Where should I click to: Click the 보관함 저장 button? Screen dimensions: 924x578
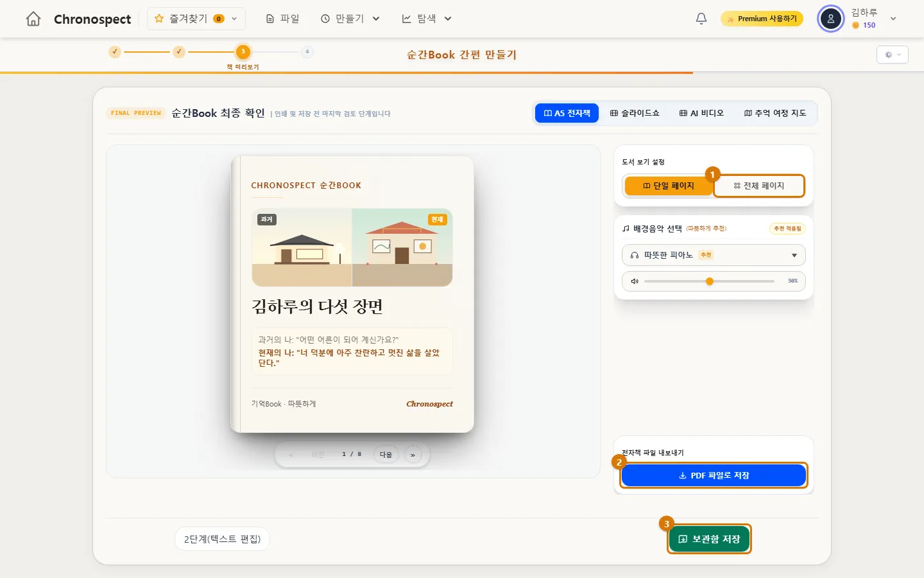click(x=709, y=539)
